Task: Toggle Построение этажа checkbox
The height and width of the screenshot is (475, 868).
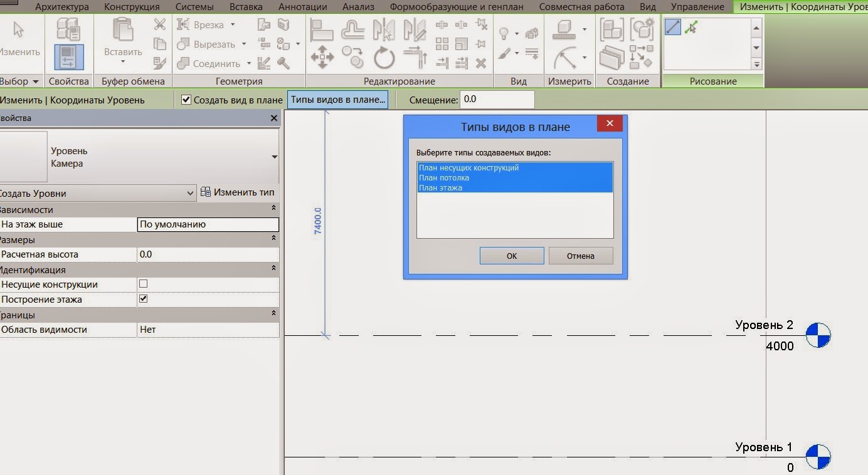Action: point(143,299)
